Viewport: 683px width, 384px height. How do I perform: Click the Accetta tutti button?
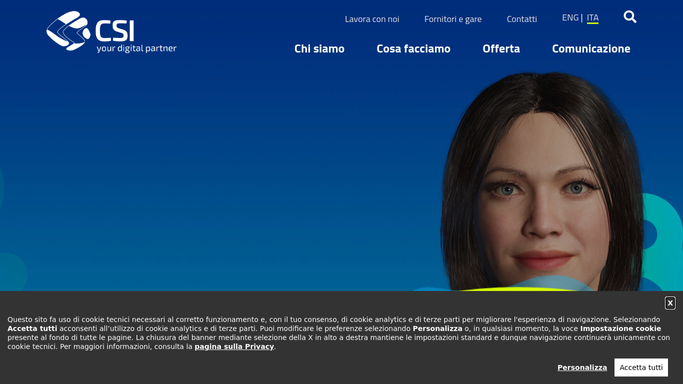(x=641, y=367)
